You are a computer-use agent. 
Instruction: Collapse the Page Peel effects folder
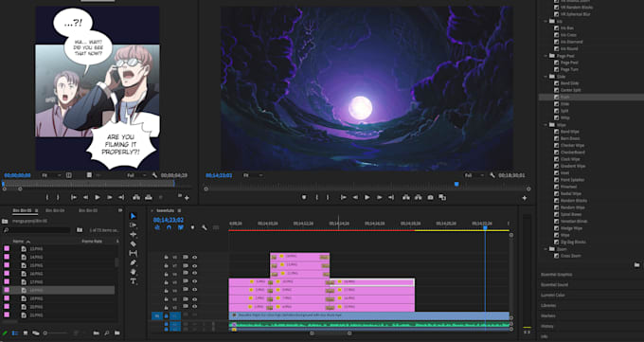(546, 56)
